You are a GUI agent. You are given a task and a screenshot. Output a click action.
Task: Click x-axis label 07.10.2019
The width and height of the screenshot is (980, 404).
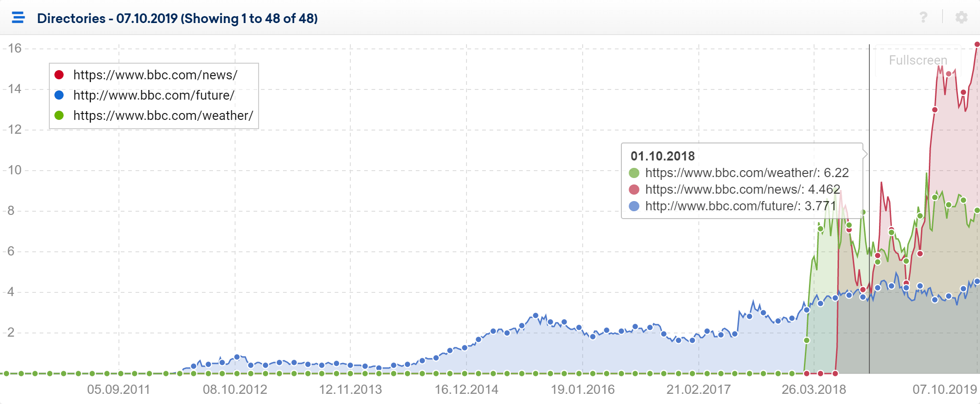(945, 389)
